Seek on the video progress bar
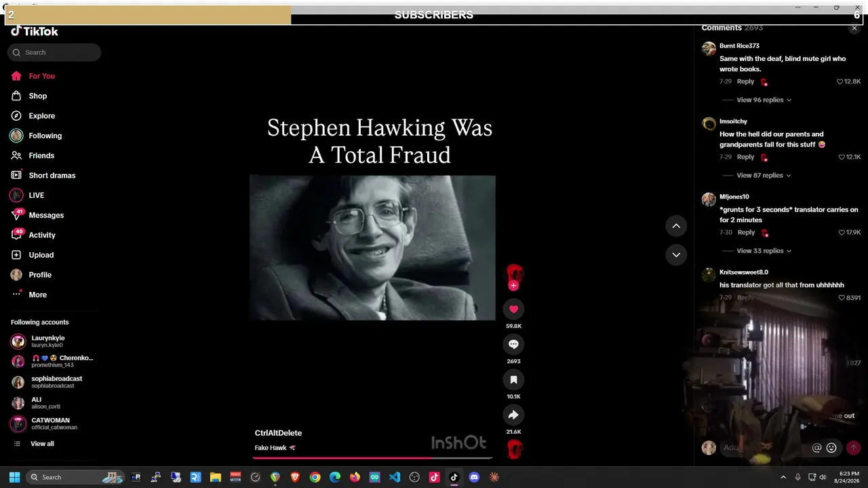 pyautogui.click(x=372, y=457)
